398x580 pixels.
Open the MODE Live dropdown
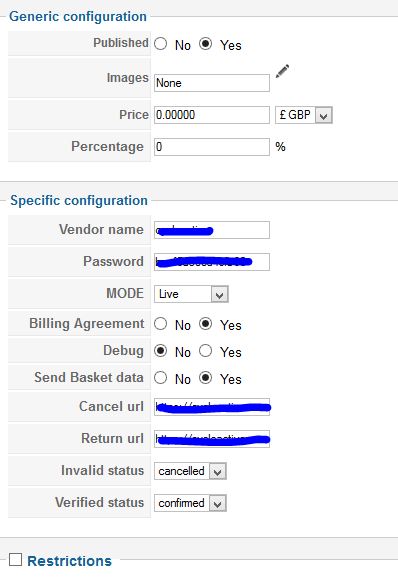coord(191,294)
